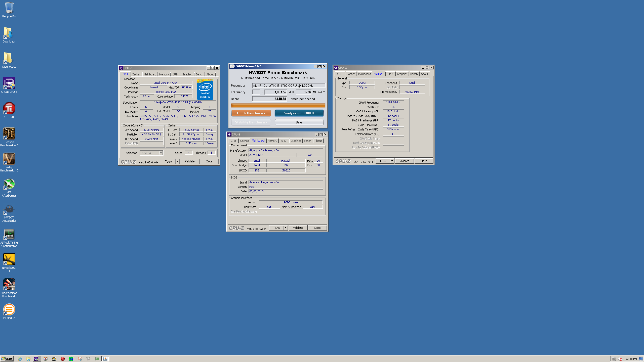Click Manufacturer Gigabyte Technology Co. Ltd.
This screenshot has width=644, height=362.
pos(286,150)
